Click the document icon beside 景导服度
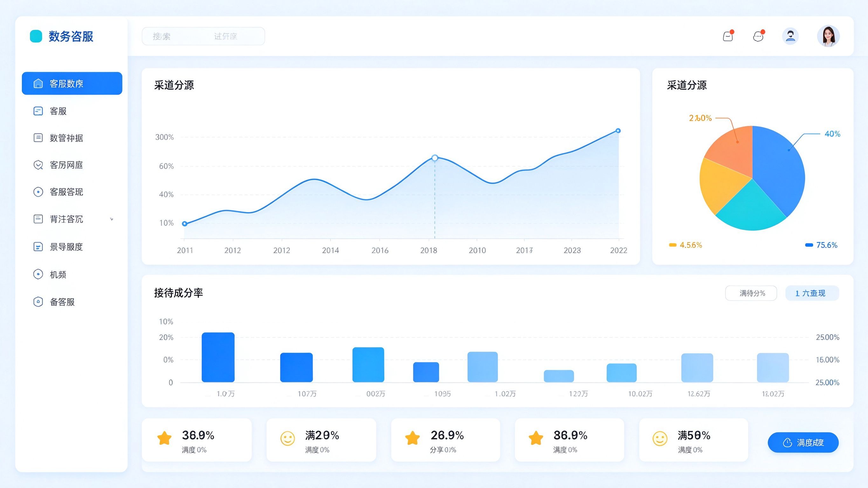Viewport: 868px width, 488px height. 38,247
